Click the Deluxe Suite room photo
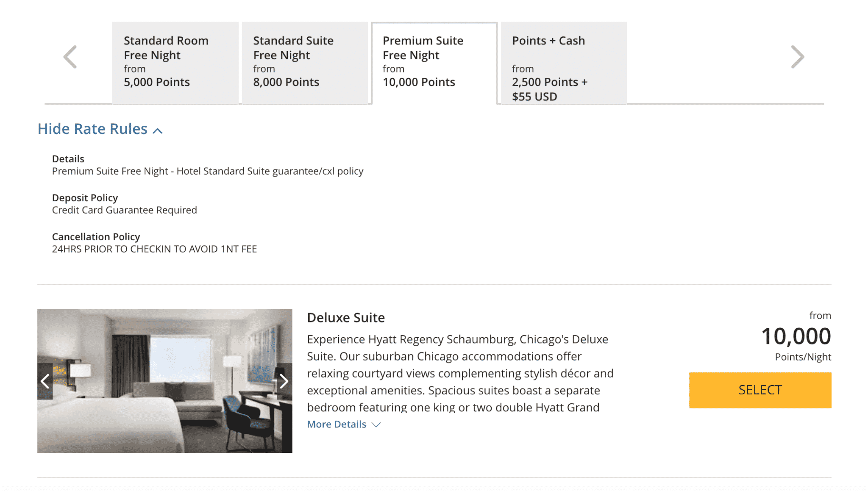868x491 pixels. pos(164,381)
